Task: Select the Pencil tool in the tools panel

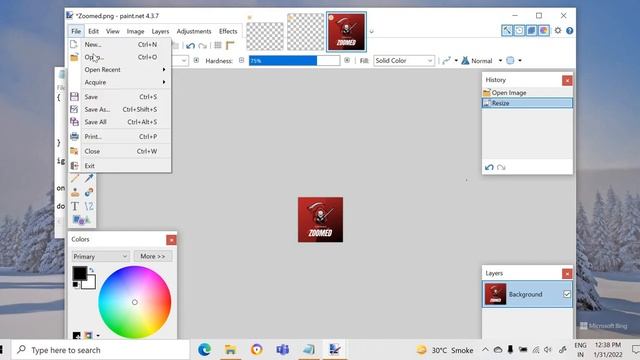Action: (75, 178)
